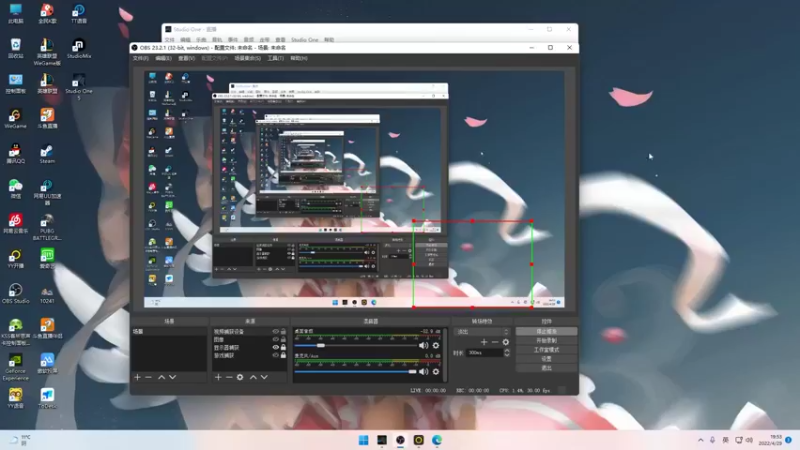Move the scene down in the scenes list
Viewport: 800px width, 450px height.
(x=172, y=377)
